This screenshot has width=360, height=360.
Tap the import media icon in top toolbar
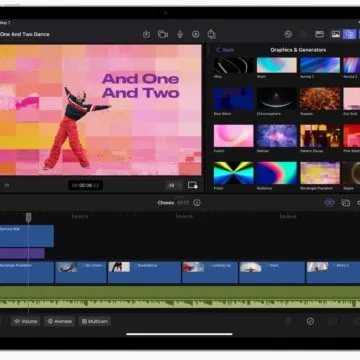[x=146, y=34]
